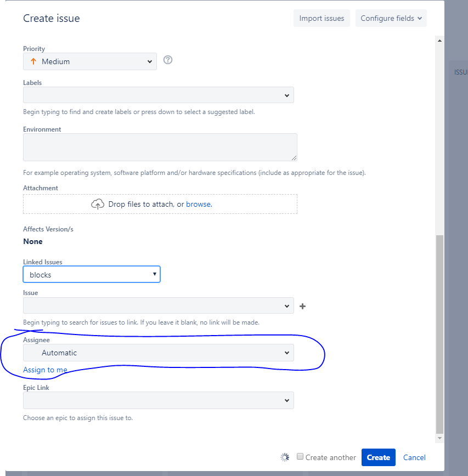
Task: Click the orange Medium priority arrow icon
Action: (33, 61)
